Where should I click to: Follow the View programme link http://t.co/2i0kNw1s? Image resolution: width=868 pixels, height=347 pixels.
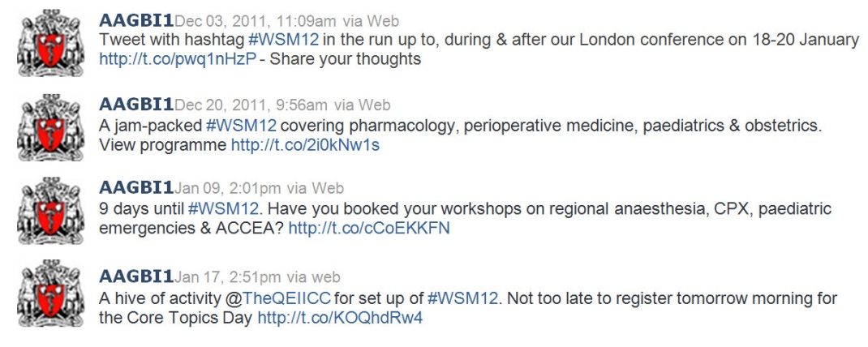[305, 145]
